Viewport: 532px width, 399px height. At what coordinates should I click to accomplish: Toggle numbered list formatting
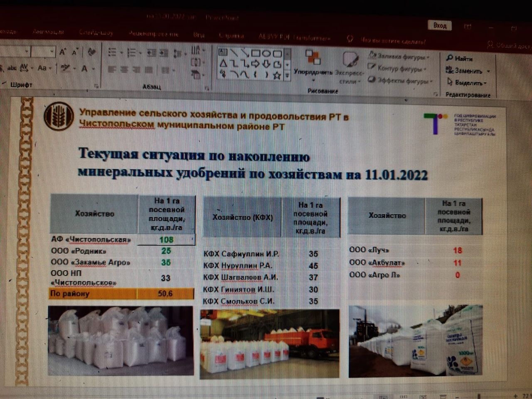point(131,53)
